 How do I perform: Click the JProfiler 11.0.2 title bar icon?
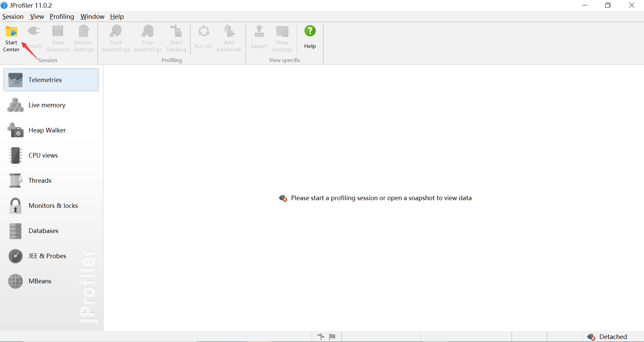(x=4, y=5)
